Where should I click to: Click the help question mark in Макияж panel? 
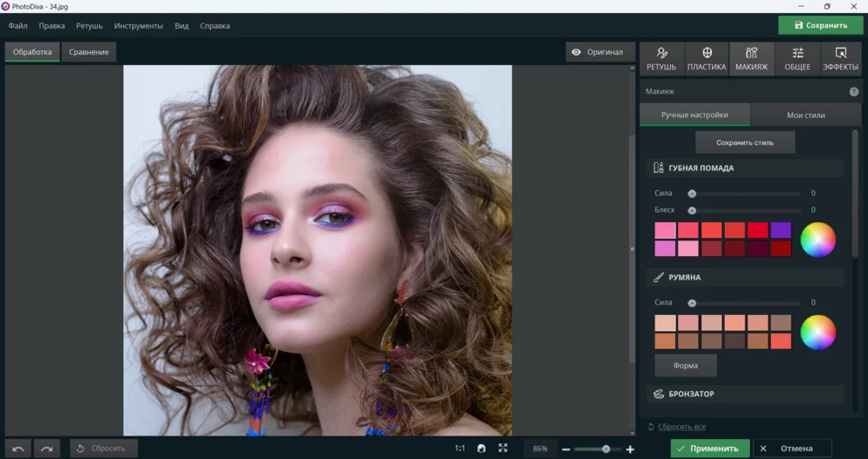(854, 91)
